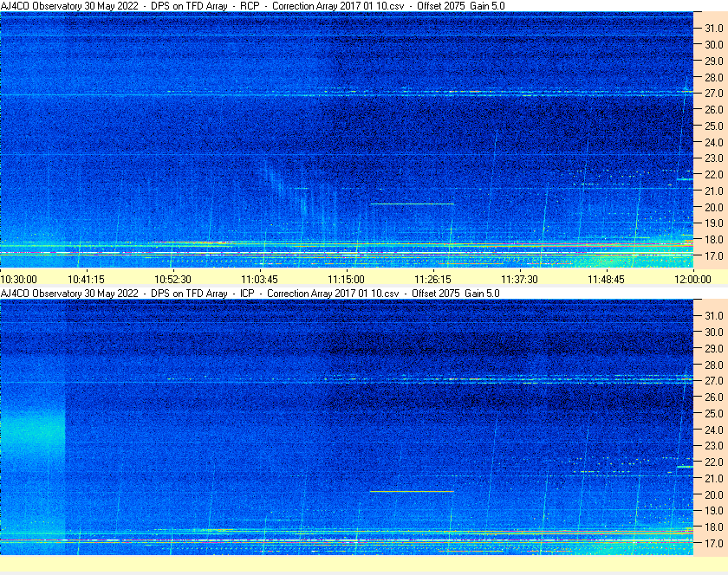Click 17.0 frequency label on RCP plot

pos(714,255)
